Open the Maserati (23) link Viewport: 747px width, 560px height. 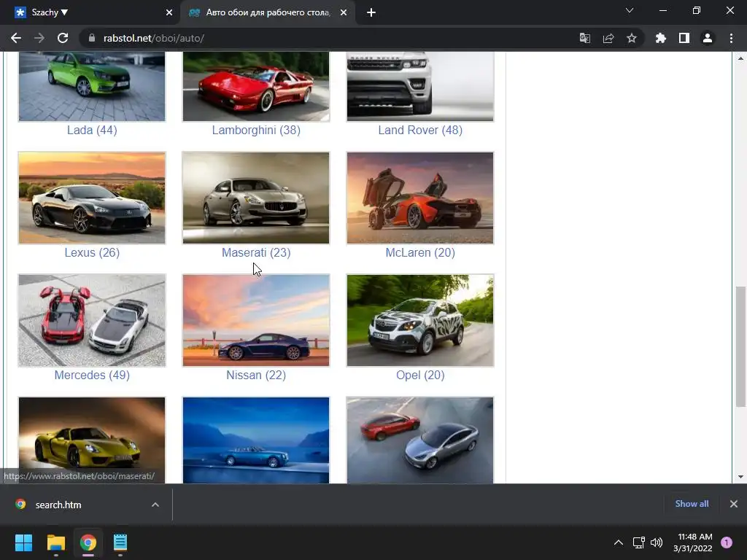[256, 252]
